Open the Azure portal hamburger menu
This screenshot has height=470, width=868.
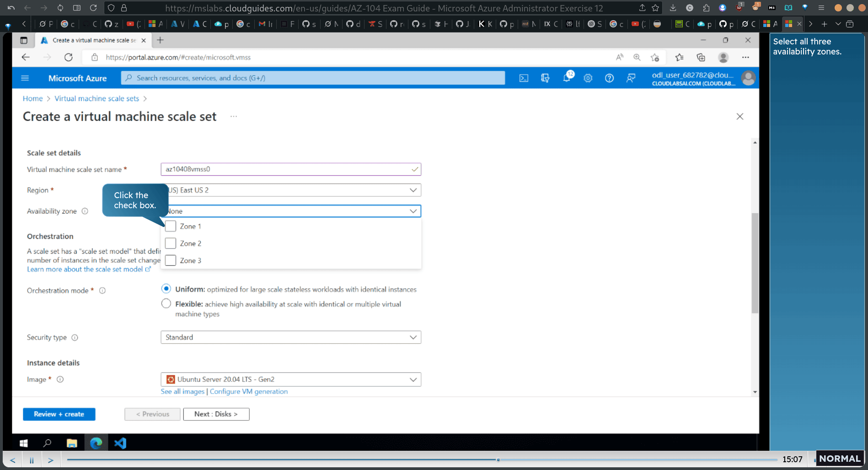pos(25,78)
